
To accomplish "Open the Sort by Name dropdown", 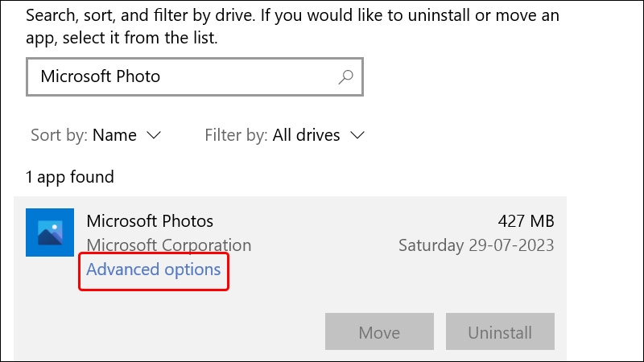I will (96, 135).
